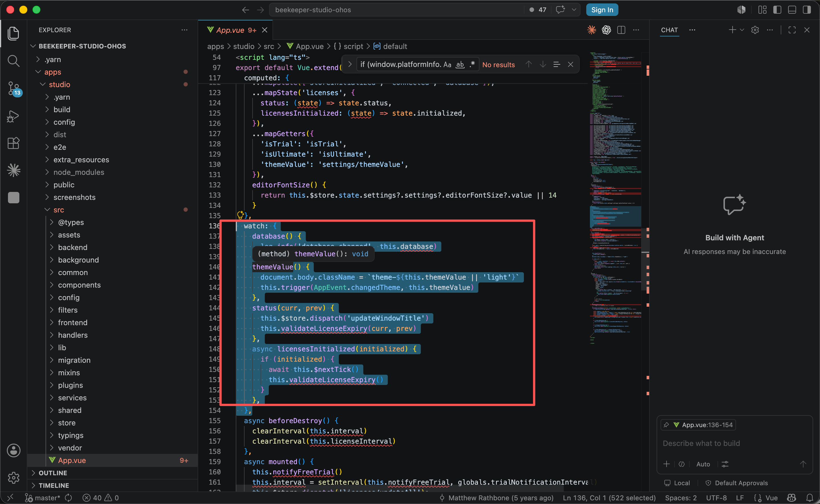Toggle bottom Panel visibility
Image resolution: width=820 pixels, height=504 pixels.
point(792,10)
